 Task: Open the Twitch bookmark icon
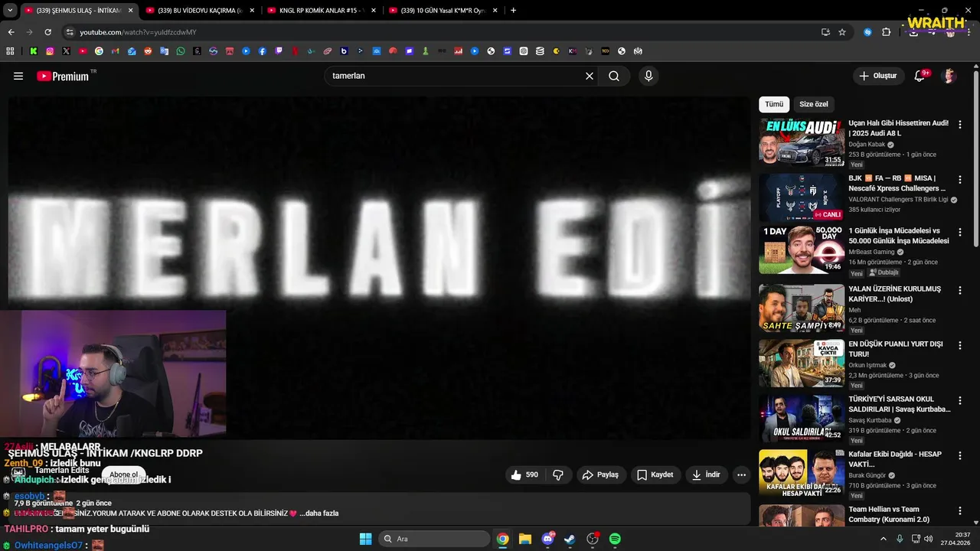point(279,51)
